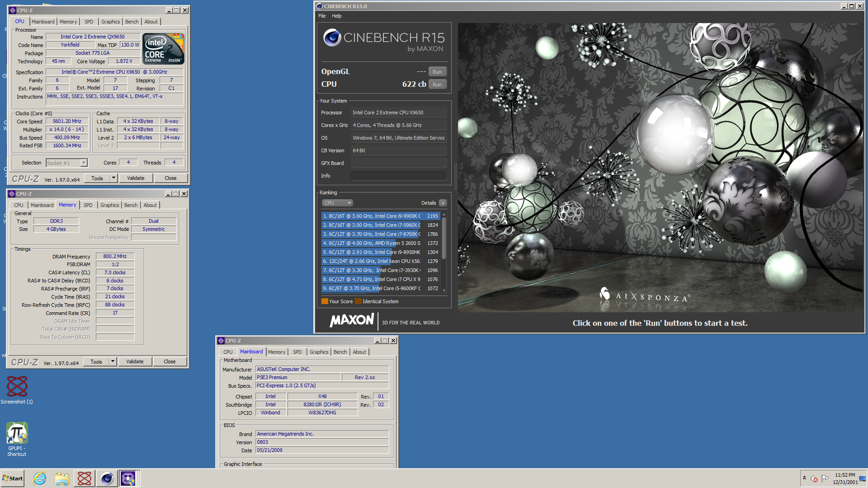Show hidden tray icons arrow
The width and height of the screenshot is (868, 488).
point(804,478)
